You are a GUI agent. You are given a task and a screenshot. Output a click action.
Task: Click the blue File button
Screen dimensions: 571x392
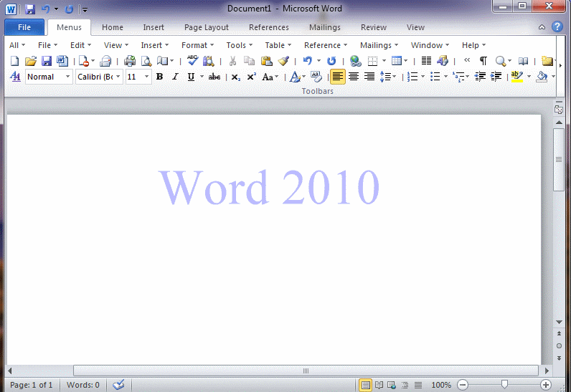[x=24, y=27]
